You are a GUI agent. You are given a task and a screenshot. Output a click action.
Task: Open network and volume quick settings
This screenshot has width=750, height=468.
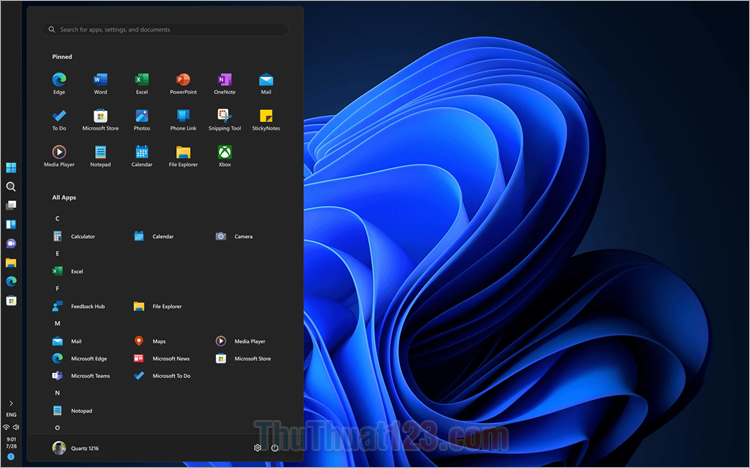coord(11,427)
